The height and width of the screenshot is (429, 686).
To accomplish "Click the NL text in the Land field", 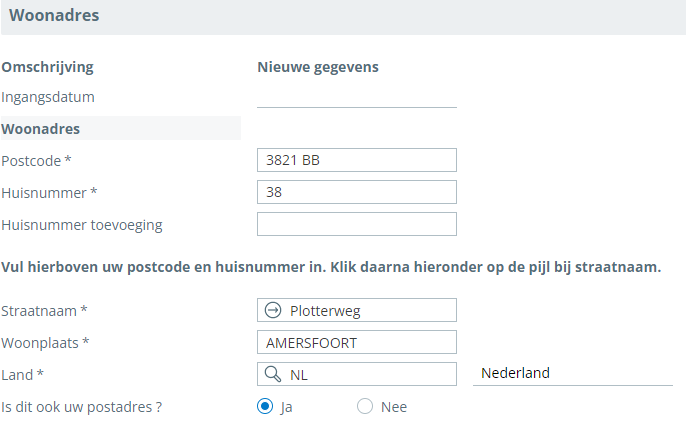I will 300,374.
